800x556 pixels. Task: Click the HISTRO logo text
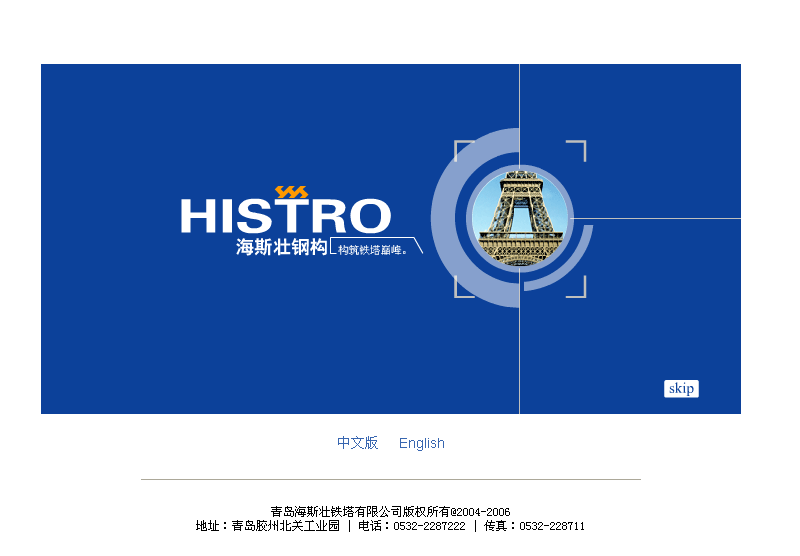pyautogui.click(x=286, y=216)
